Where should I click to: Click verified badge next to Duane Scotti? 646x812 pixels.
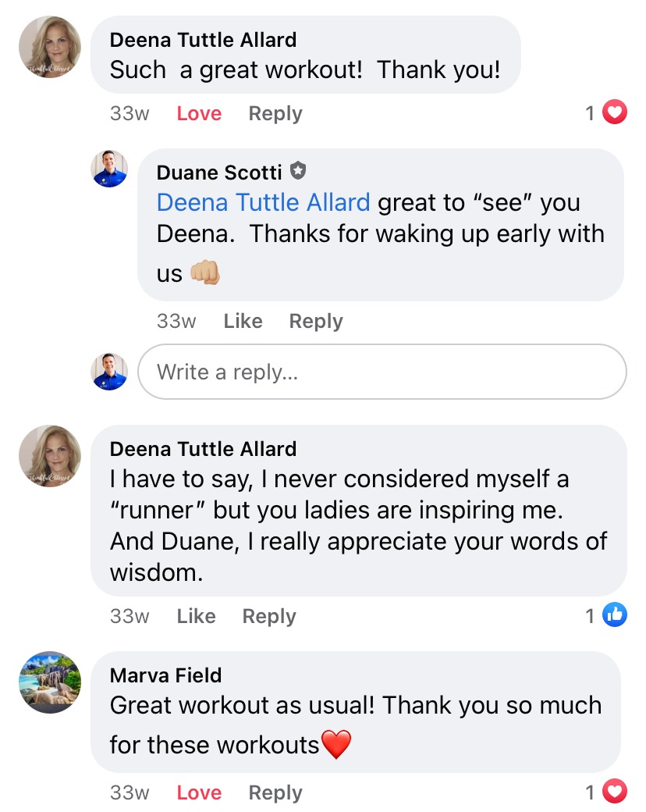pyautogui.click(x=297, y=170)
